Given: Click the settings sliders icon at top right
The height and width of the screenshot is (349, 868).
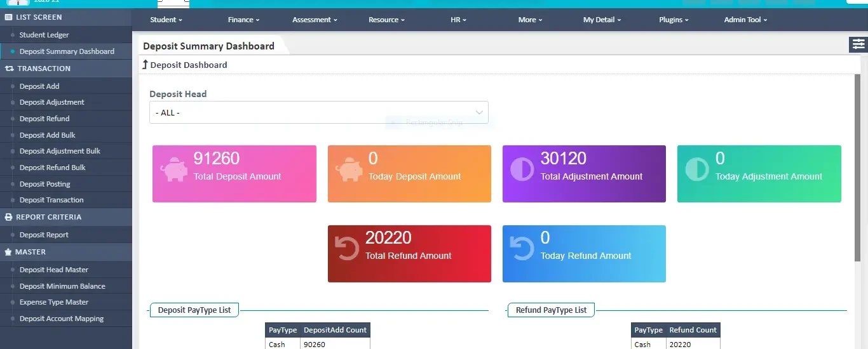Looking at the screenshot, I should tap(858, 44).
